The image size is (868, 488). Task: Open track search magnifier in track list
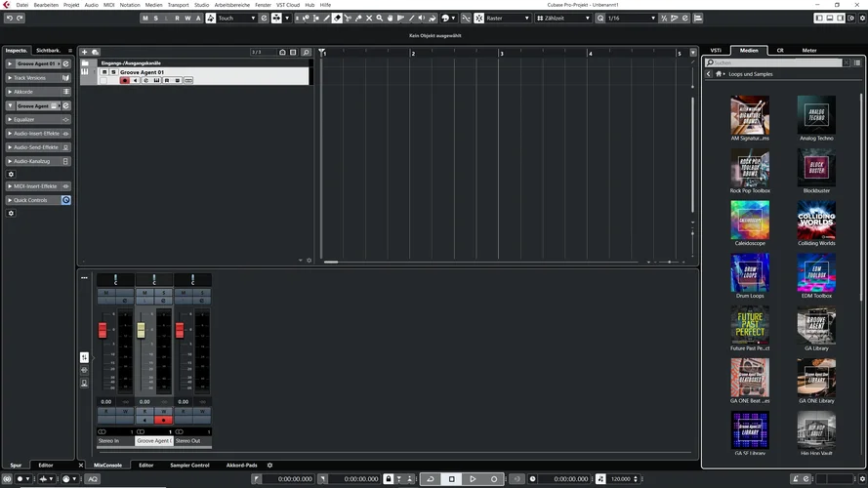pos(306,52)
